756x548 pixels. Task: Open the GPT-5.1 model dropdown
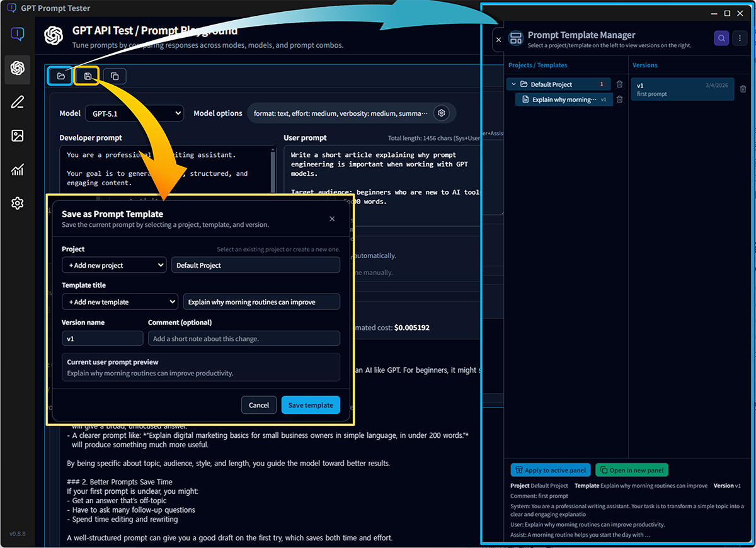(x=134, y=113)
